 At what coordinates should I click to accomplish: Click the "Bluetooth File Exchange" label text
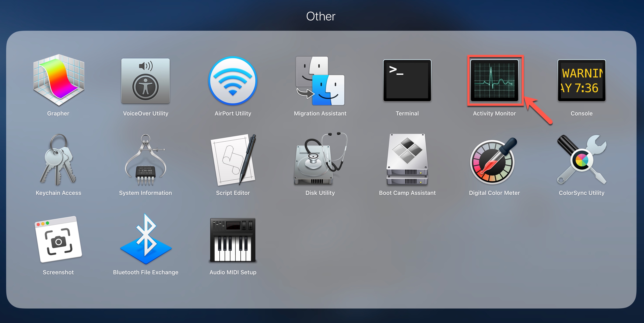(146, 272)
